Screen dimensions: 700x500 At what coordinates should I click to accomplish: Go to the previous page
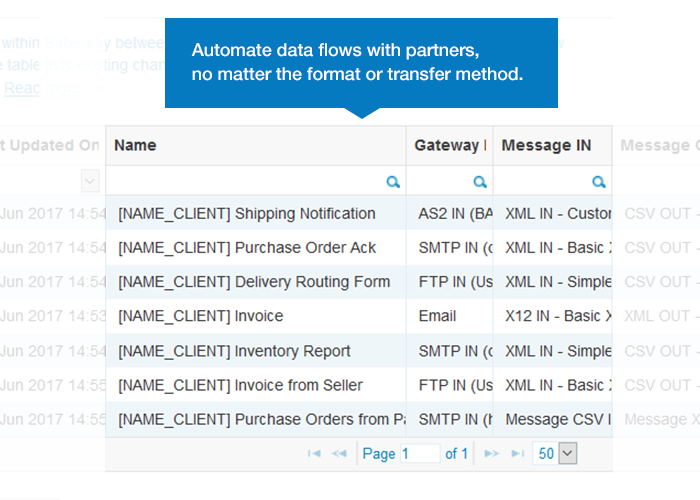click(x=339, y=454)
